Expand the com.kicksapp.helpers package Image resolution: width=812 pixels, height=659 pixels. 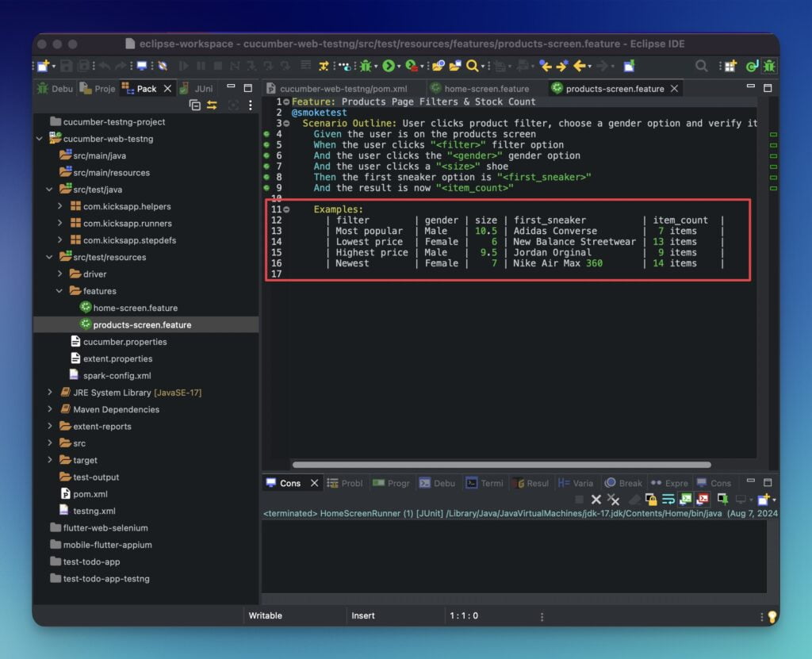click(x=60, y=206)
